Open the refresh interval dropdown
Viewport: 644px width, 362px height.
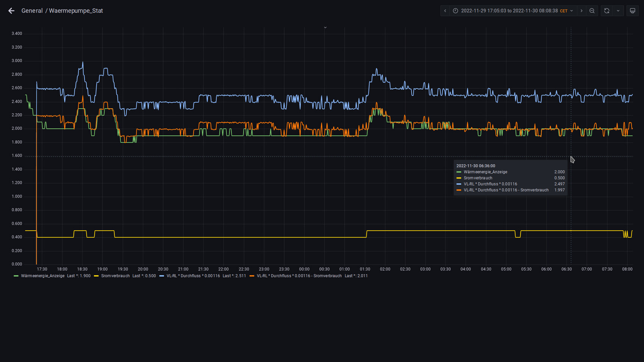(x=618, y=11)
